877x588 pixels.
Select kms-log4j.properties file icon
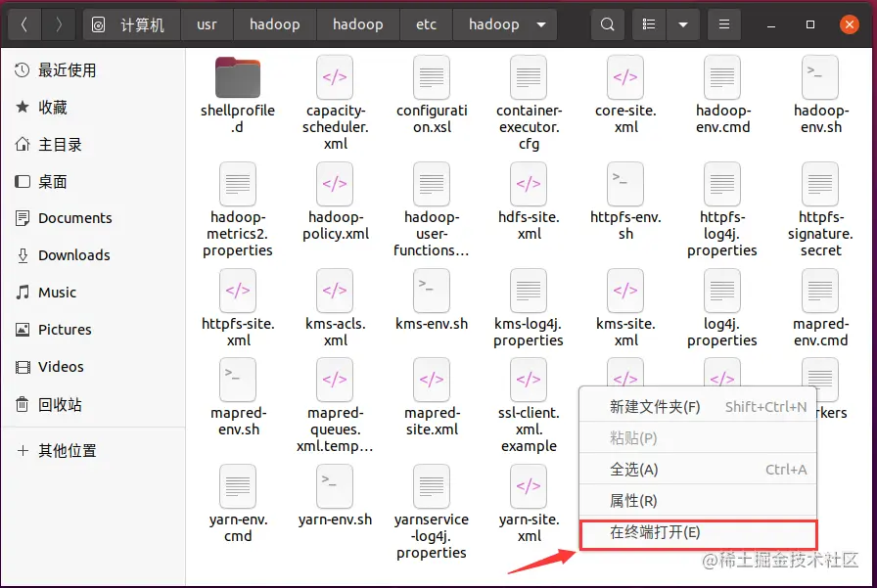(529, 291)
